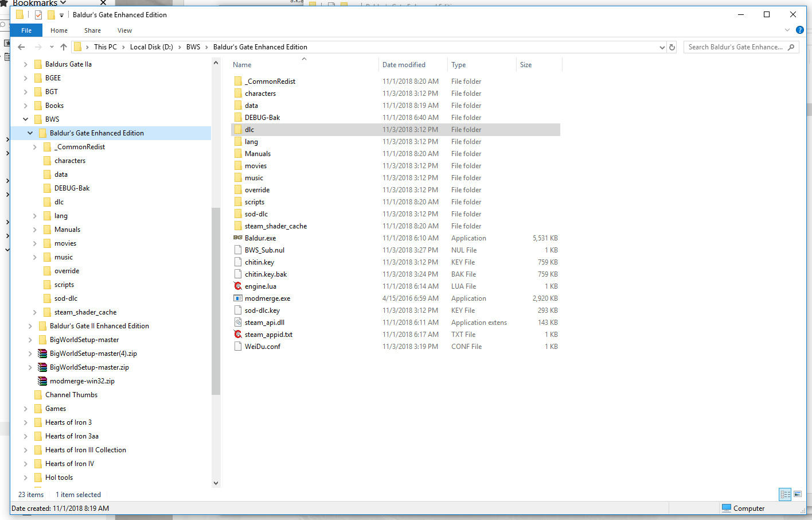Collapse Baldur's Gate Enhanced Edition tree node

point(30,133)
